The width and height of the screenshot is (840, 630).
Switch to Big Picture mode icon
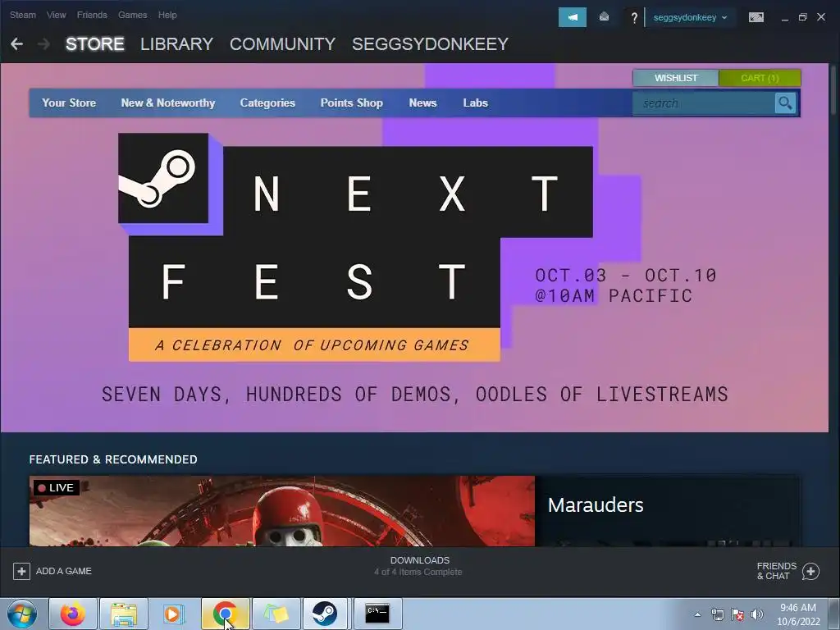click(756, 17)
